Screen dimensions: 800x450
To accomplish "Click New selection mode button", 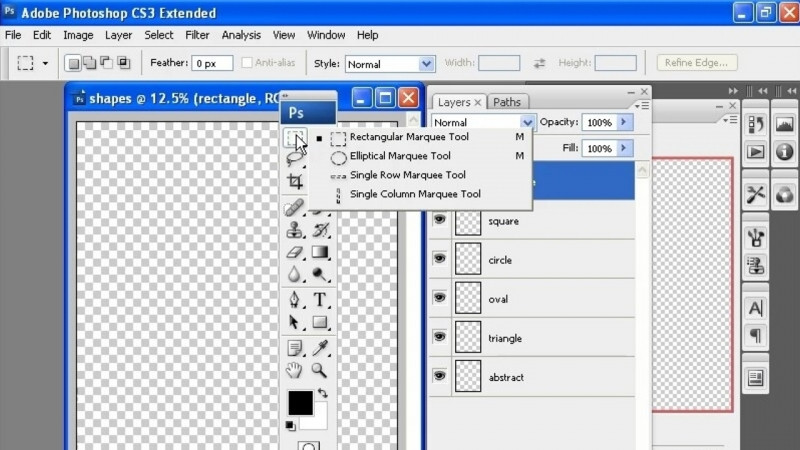I will point(73,63).
